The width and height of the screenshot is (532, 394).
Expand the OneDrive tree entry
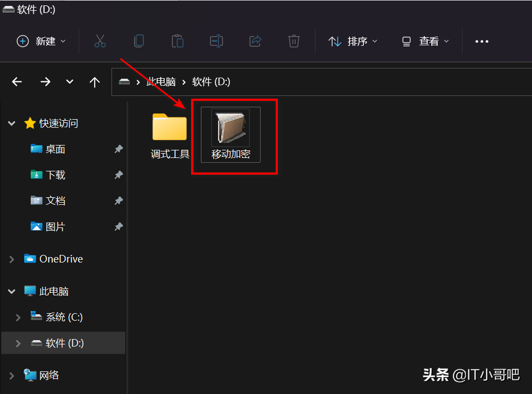coord(12,259)
